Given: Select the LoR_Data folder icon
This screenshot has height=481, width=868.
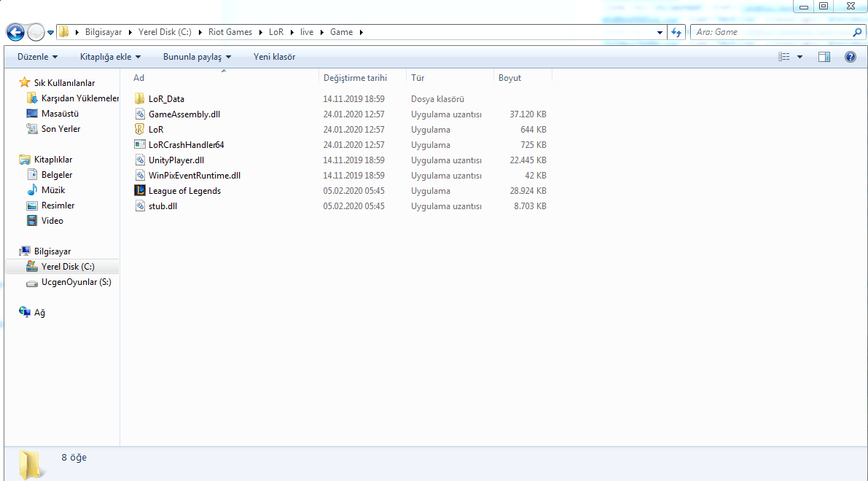Looking at the screenshot, I should 139,98.
